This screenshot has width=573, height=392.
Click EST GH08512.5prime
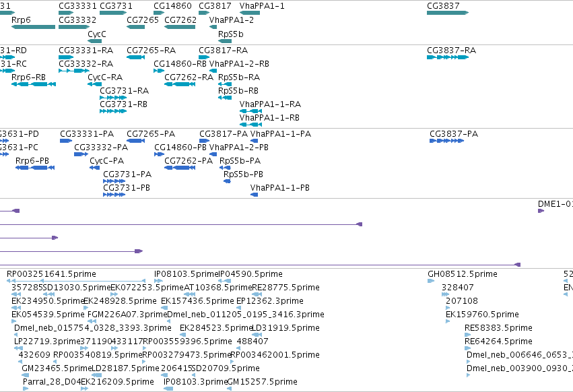[x=431, y=281]
